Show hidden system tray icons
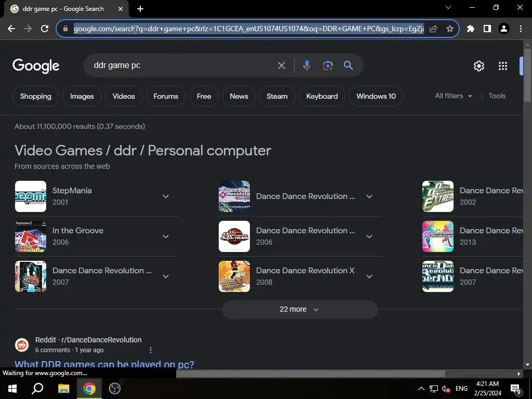 coord(421,389)
